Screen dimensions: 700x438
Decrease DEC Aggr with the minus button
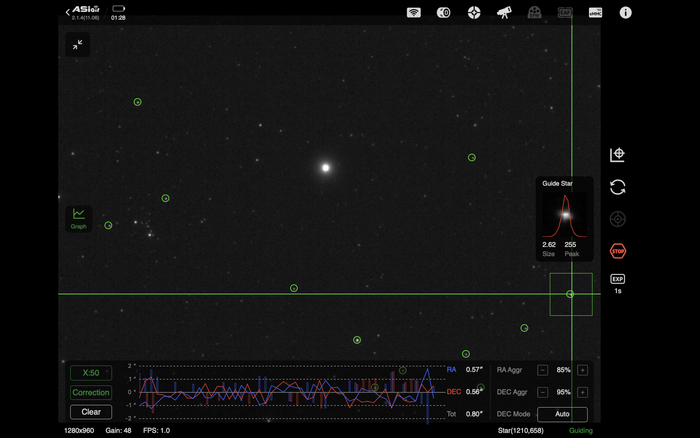pyautogui.click(x=542, y=392)
